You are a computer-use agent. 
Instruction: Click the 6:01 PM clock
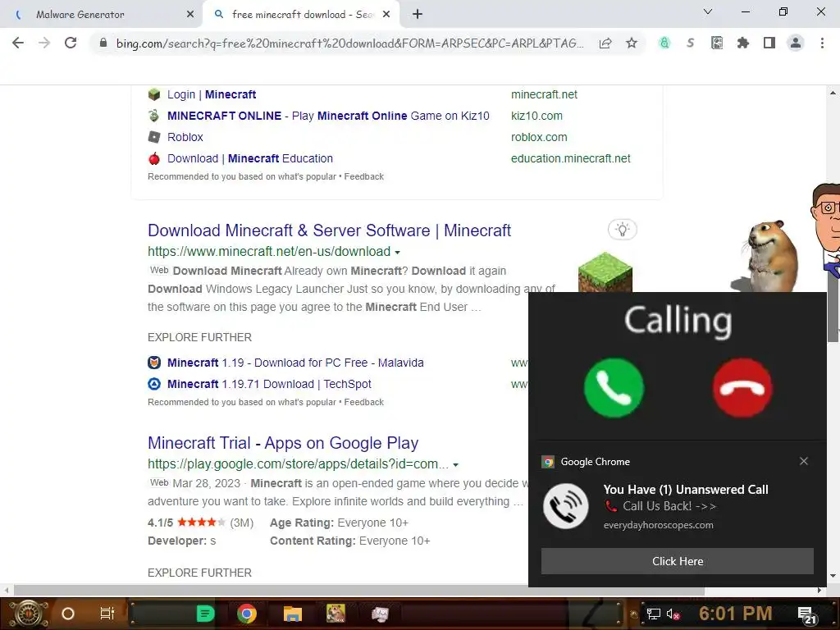(736, 614)
